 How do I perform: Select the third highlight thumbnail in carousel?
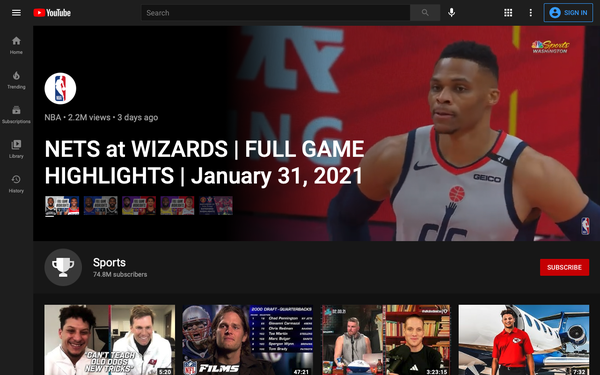click(139, 205)
